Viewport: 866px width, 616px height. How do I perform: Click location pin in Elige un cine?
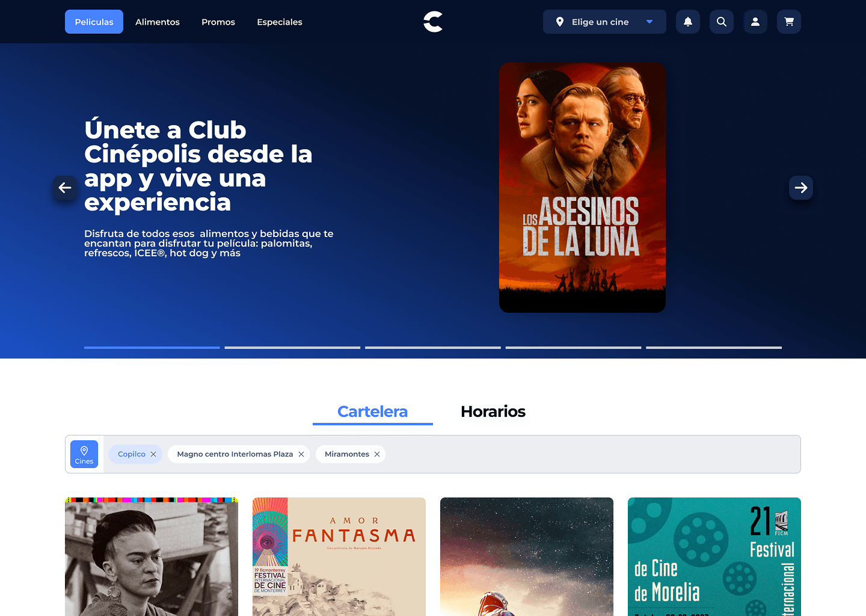click(560, 22)
